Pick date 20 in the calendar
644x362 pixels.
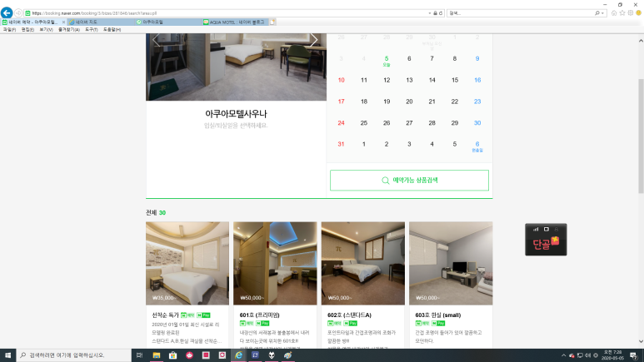(x=409, y=102)
